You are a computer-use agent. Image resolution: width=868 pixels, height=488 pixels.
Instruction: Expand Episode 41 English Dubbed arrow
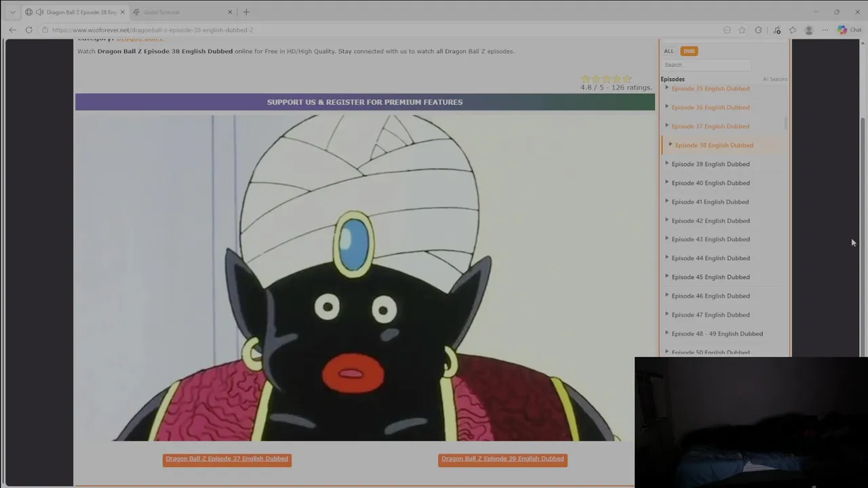667,201
